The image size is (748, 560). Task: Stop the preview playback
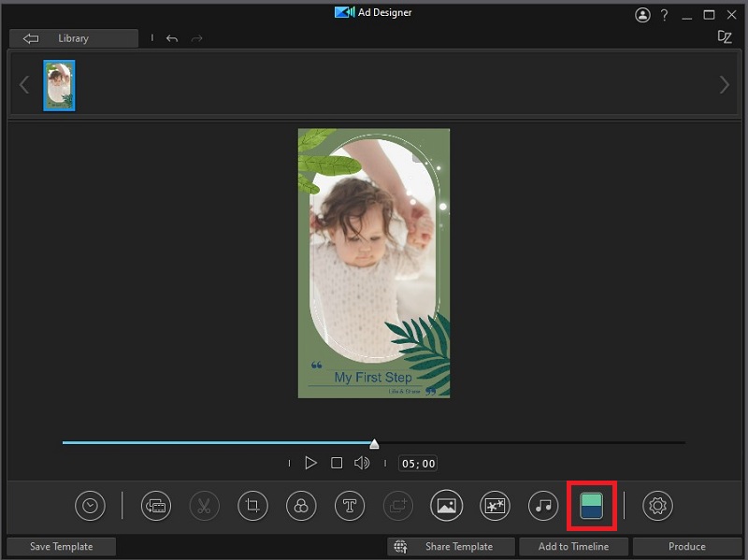tap(337, 463)
